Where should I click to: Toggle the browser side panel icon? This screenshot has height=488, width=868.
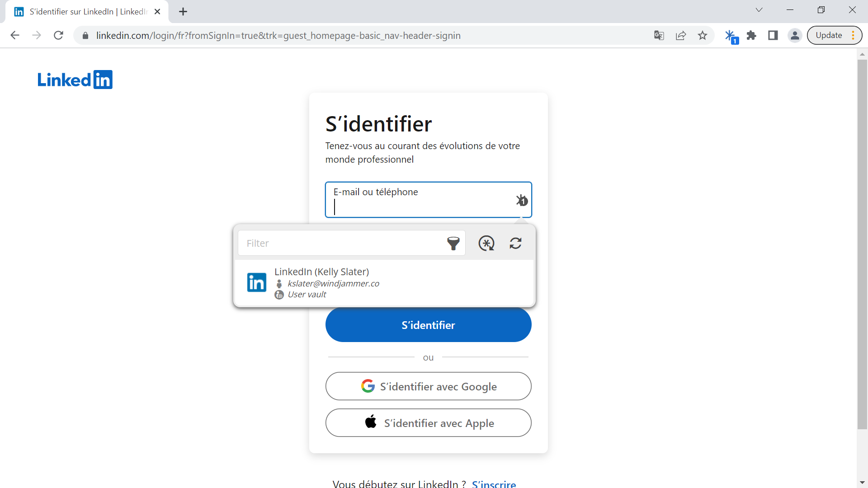pyautogui.click(x=773, y=35)
